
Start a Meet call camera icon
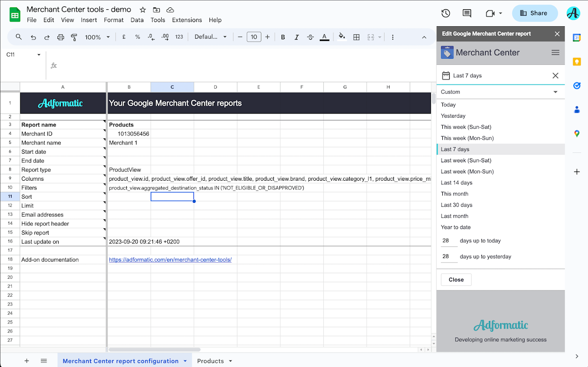tap(490, 13)
